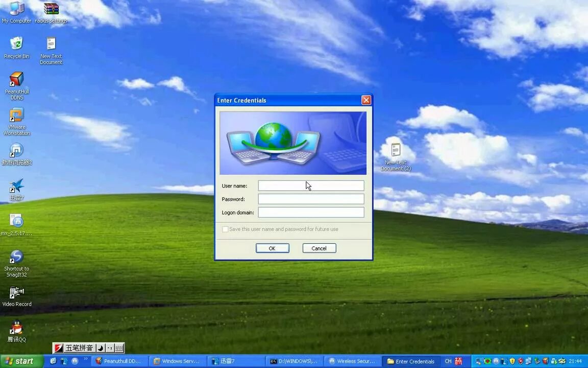Select New Text Document icon near Recycle Bin
Viewport: 588px width, 368px height.
51,51
